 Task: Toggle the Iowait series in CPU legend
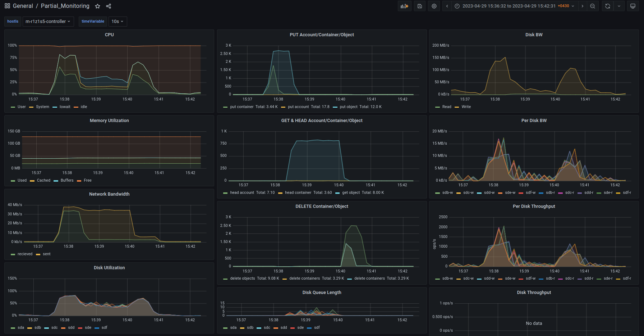point(65,107)
